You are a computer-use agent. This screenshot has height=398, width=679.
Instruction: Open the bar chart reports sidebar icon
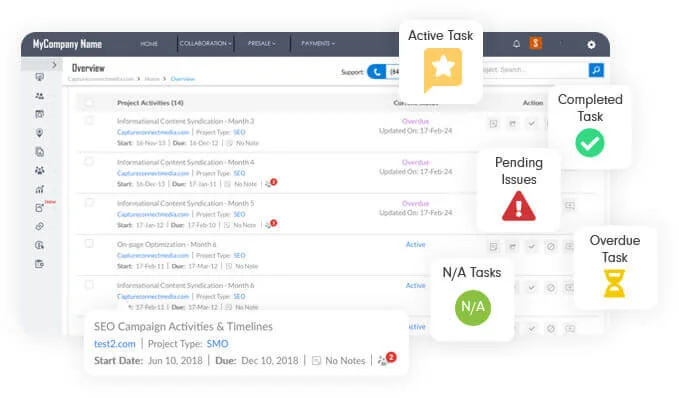coord(39,189)
